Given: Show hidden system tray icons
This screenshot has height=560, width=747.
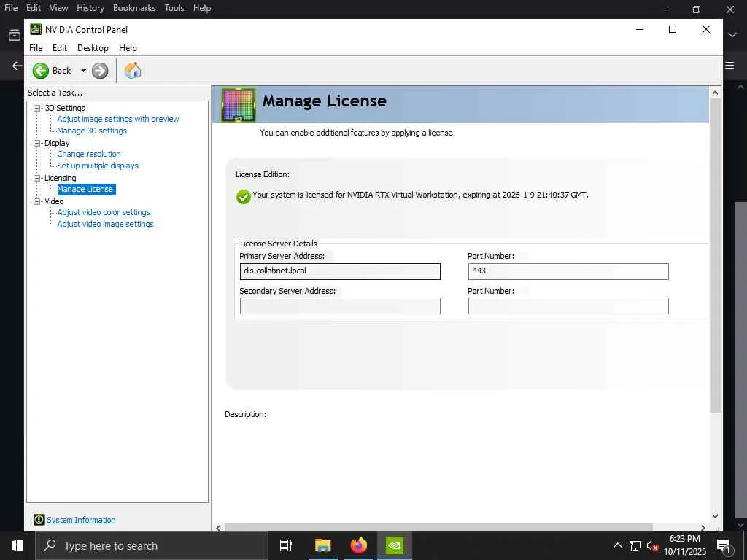Looking at the screenshot, I should 617,545.
